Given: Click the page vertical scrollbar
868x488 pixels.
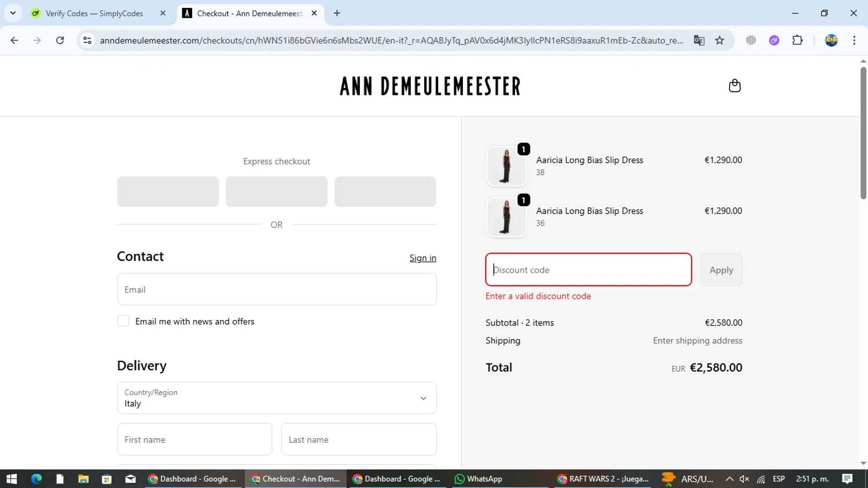Looking at the screenshot, I should point(863,133).
